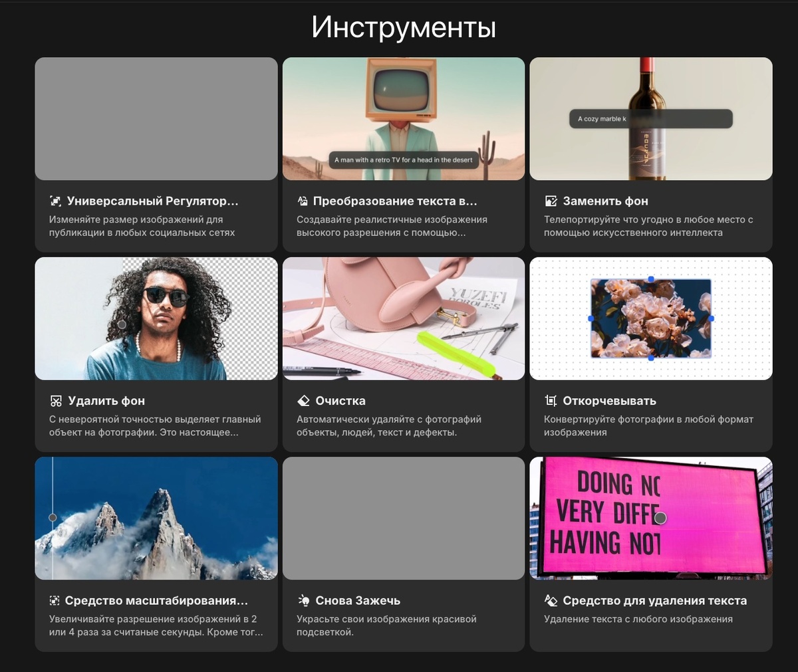Click the Средство масштабирования upscale icon

pyautogui.click(x=56, y=600)
